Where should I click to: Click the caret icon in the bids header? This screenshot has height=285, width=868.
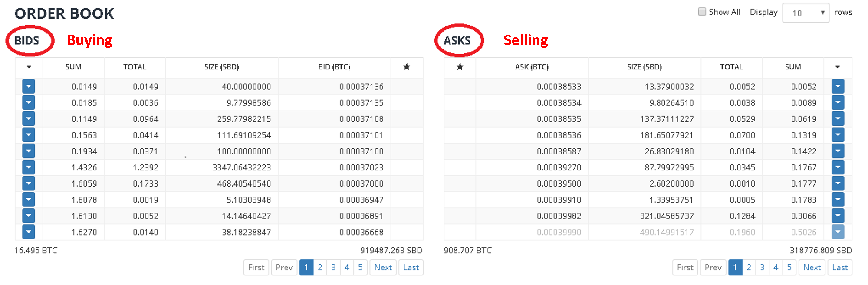pyautogui.click(x=29, y=67)
